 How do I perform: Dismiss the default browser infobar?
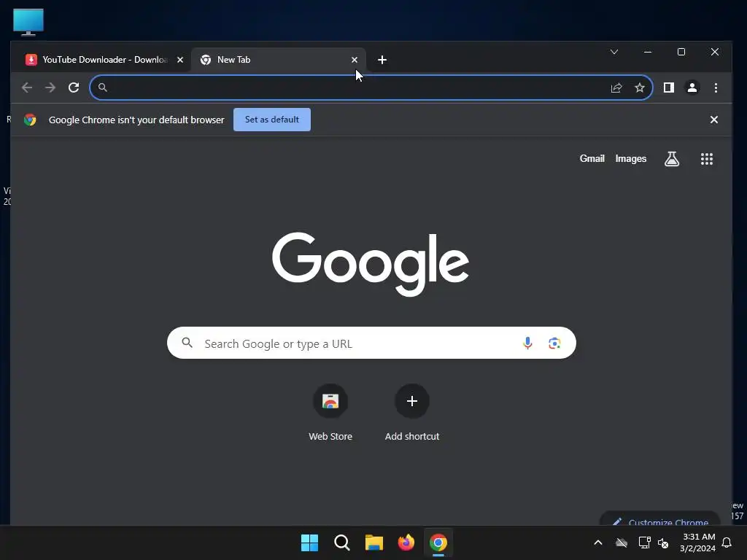coord(713,120)
